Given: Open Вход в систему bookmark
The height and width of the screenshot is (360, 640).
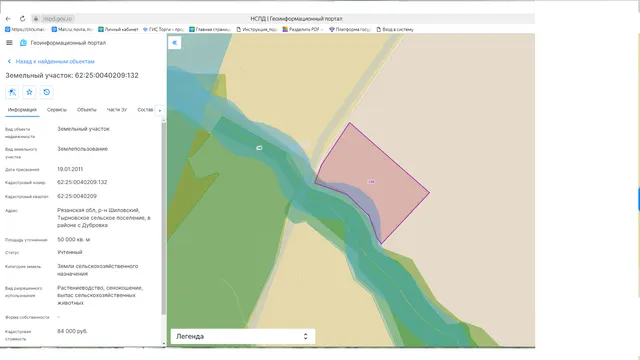Looking at the screenshot, I should point(395,29).
